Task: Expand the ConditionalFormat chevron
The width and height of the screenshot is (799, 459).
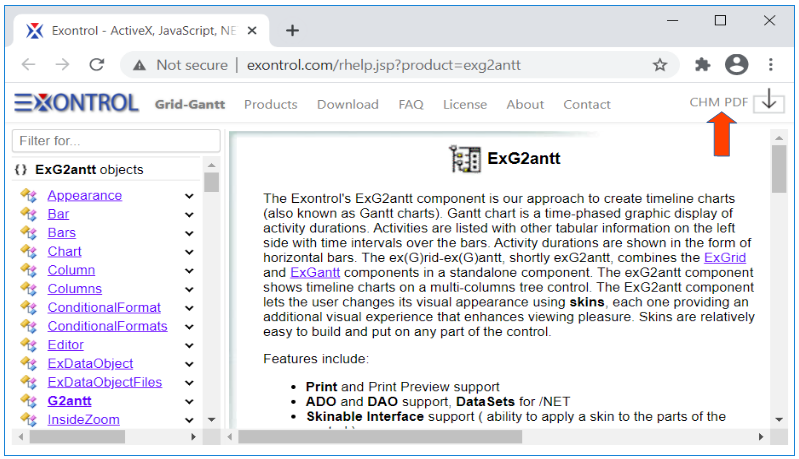Action: pos(189,308)
